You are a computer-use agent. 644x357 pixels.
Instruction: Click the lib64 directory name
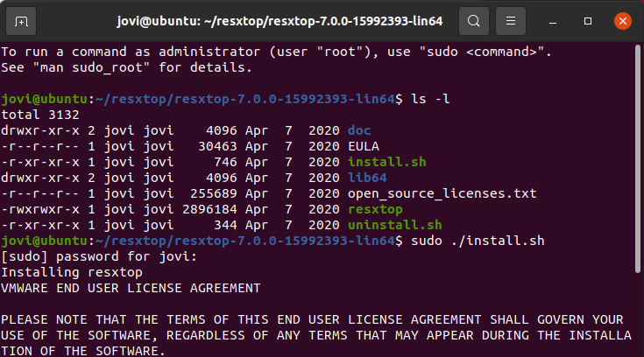click(367, 178)
